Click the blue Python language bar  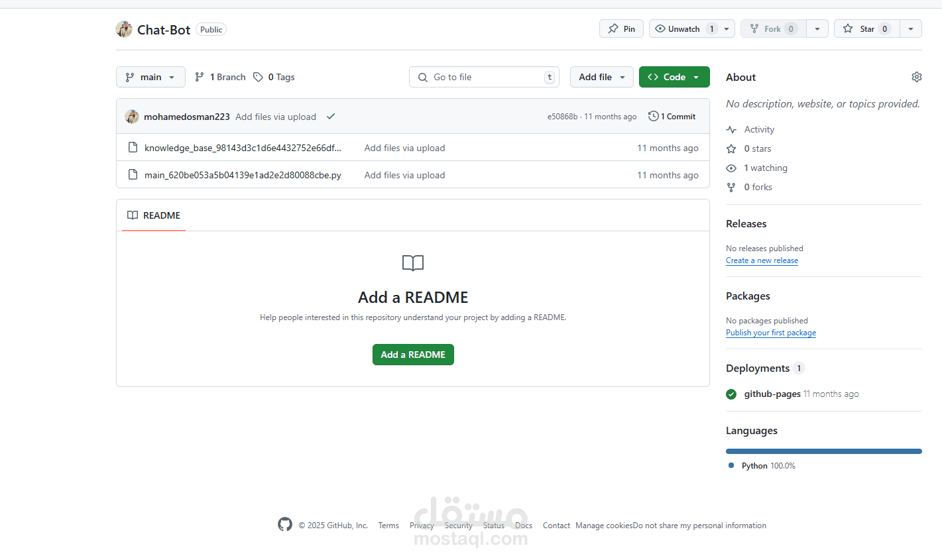[824, 451]
